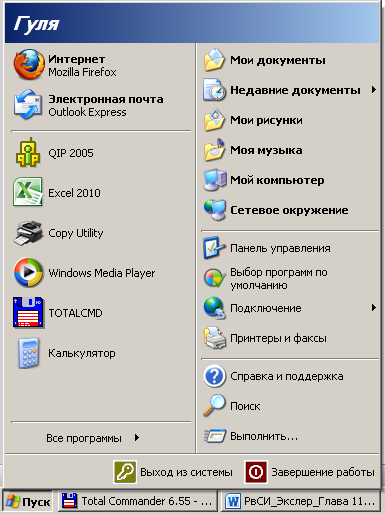Click Калькулятор text label

point(82,353)
